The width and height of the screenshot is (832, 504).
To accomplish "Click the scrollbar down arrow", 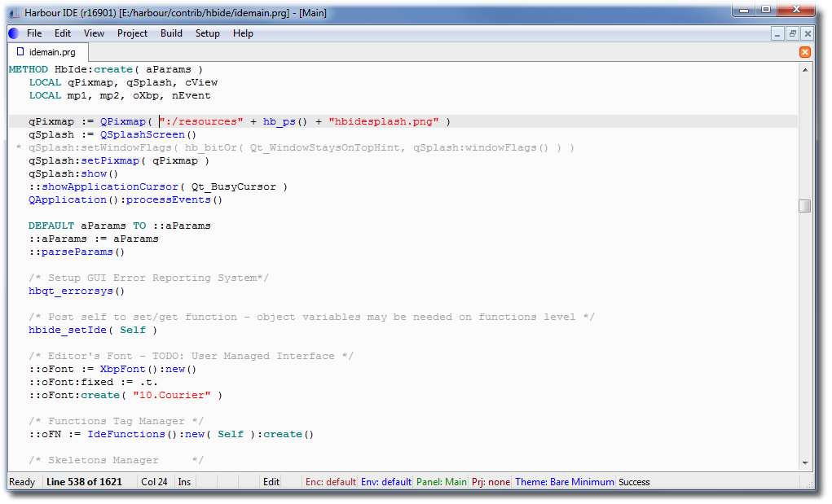I will point(805,461).
